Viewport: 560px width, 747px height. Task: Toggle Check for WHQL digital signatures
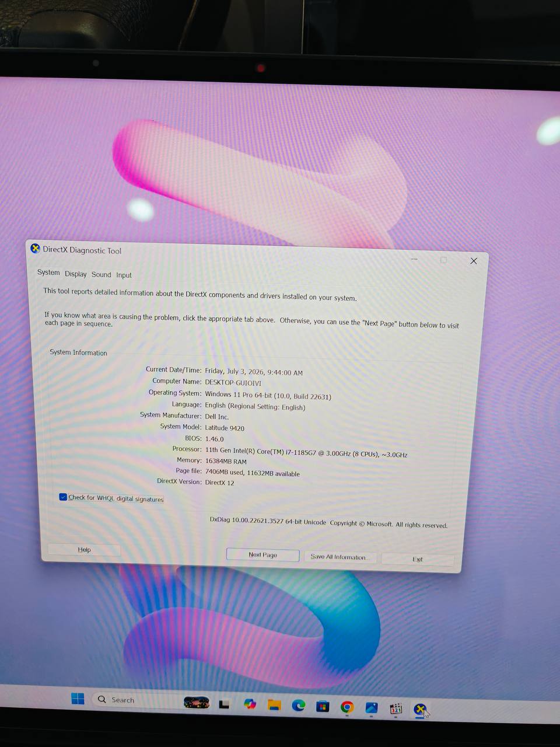click(63, 497)
